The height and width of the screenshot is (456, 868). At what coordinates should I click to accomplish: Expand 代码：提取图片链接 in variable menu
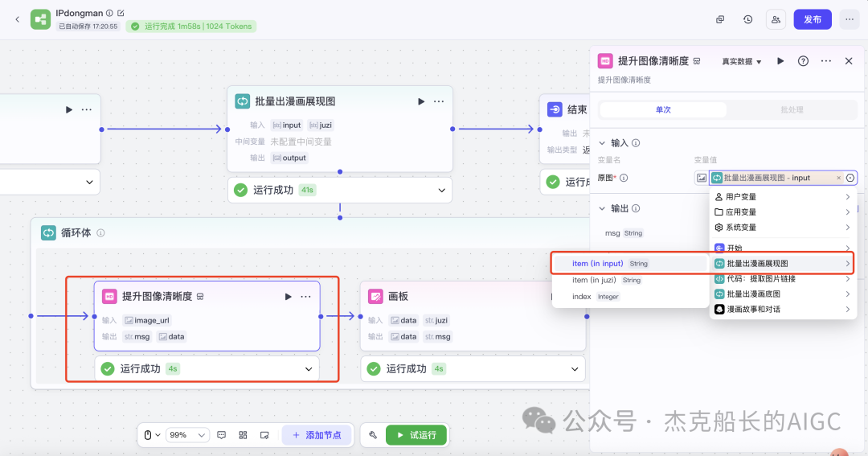pyautogui.click(x=782, y=279)
